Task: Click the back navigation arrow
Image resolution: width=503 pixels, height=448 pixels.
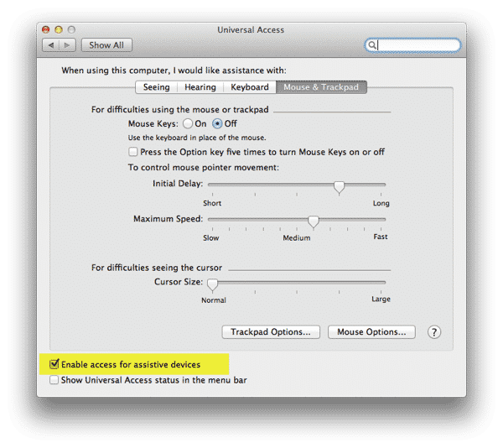Action: click(x=52, y=45)
